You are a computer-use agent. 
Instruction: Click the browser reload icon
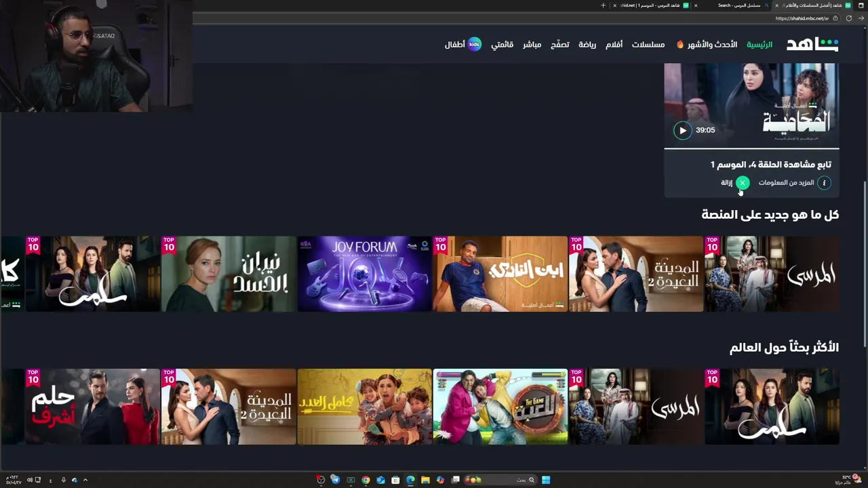848,18
